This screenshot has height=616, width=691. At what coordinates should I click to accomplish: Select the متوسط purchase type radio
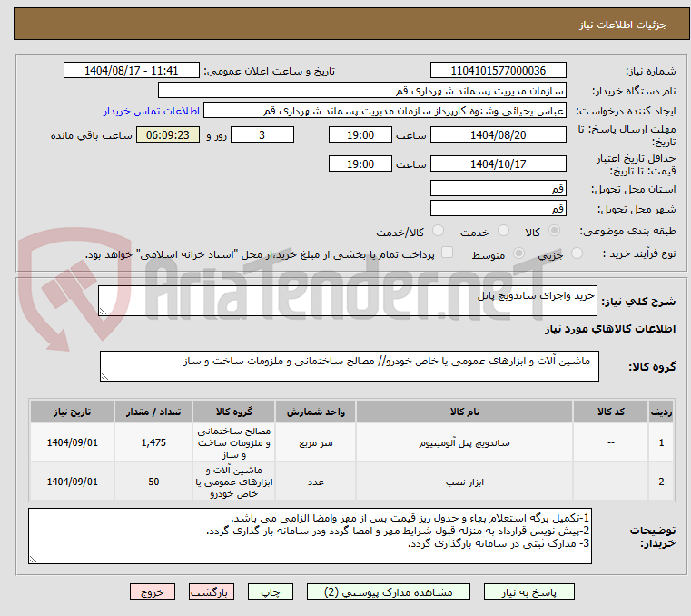(518, 253)
